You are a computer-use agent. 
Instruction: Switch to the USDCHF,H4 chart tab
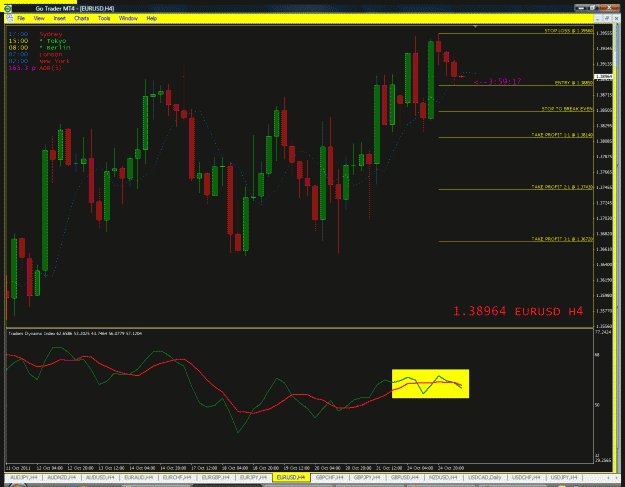[526, 477]
